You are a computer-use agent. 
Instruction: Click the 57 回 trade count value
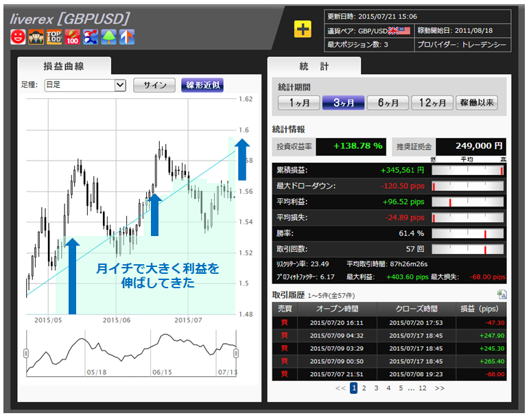pos(415,249)
